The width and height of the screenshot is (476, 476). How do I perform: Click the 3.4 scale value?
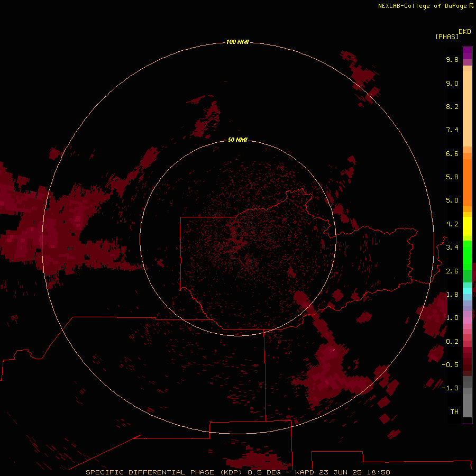tap(452, 248)
